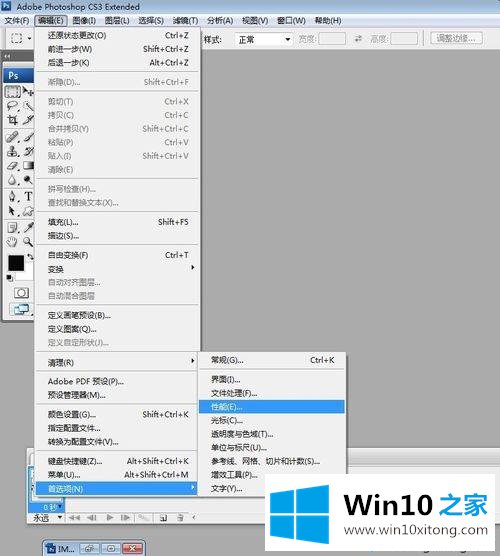Choose 常规(G) preferences entry
Viewport: 500px width, 556px height.
point(272,360)
